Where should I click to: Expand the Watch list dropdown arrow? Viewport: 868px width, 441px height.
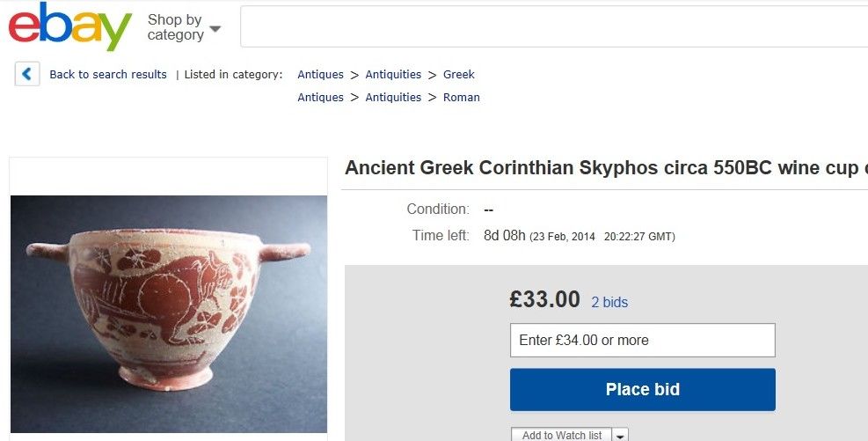[x=621, y=435]
